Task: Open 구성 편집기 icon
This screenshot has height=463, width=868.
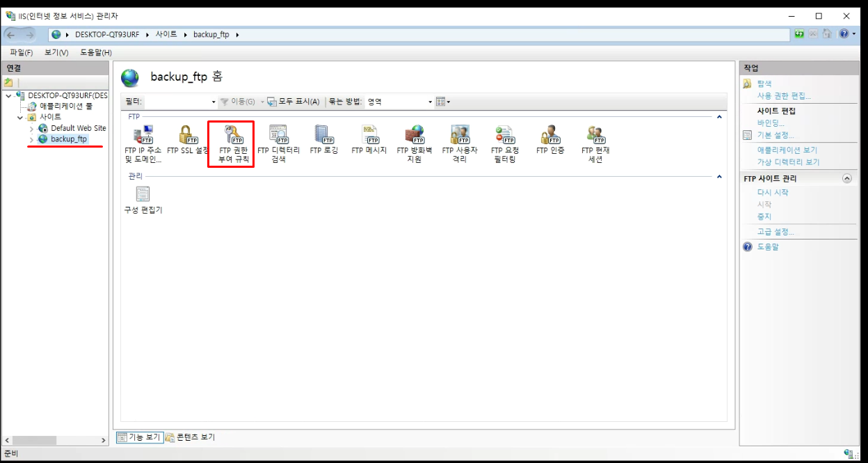Action: tap(143, 200)
